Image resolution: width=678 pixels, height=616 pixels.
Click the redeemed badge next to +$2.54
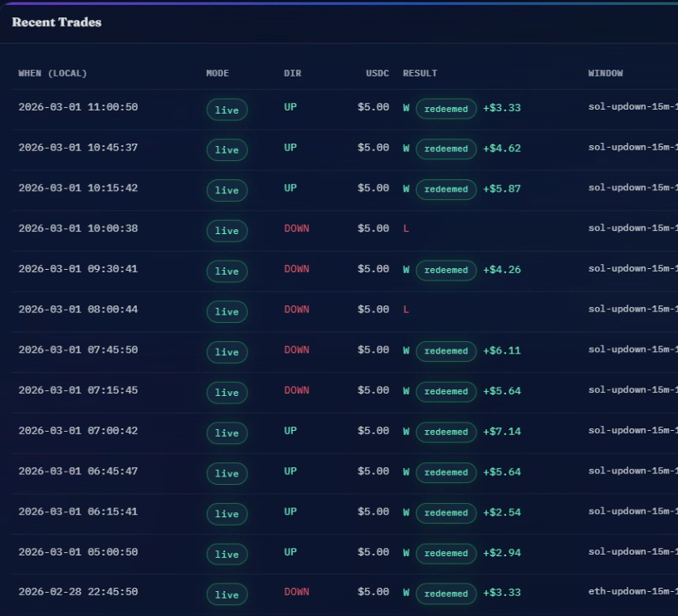pyautogui.click(x=446, y=513)
